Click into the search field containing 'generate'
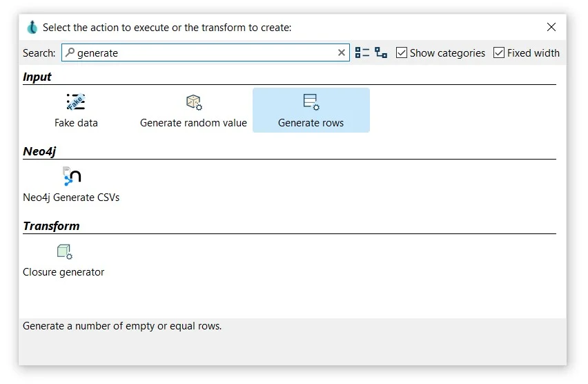This screenshot has height=384, width=588. click(206, 52)
